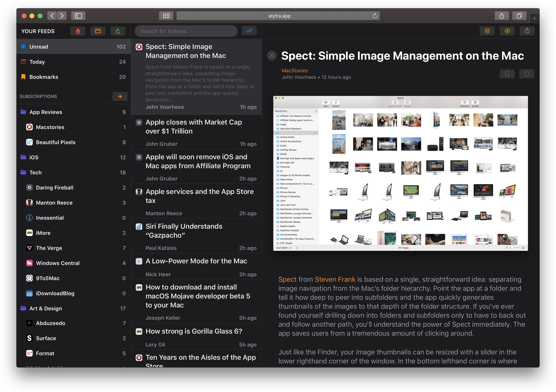
Task: Open the Format feed
Action: tap(74, 353)
